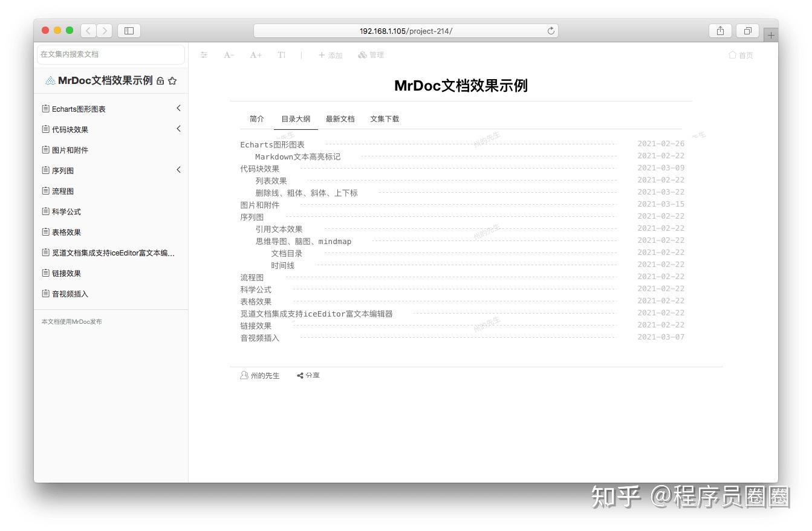The height and width of the screenshot is (531, 812).
Task: Go to 首页 via the home link
Action: pos(741,55)
